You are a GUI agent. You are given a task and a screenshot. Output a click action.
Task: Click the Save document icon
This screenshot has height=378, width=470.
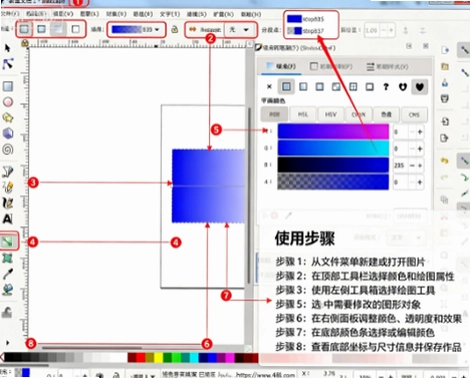(x=445, y=83)
